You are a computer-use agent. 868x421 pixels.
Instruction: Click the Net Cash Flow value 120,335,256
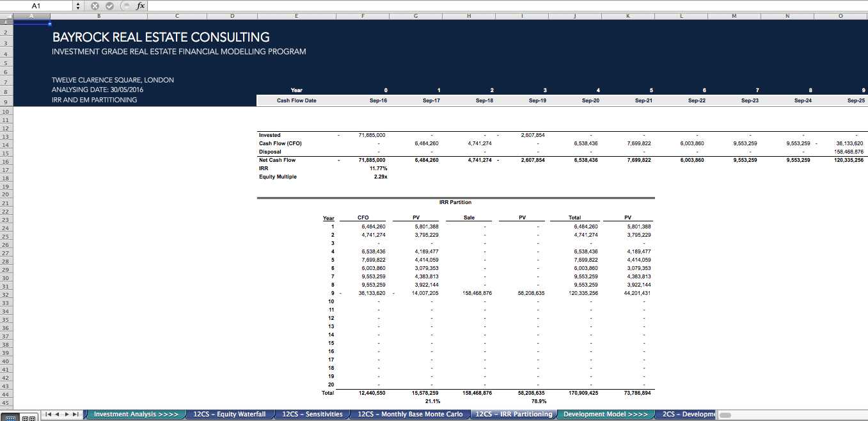849,160
